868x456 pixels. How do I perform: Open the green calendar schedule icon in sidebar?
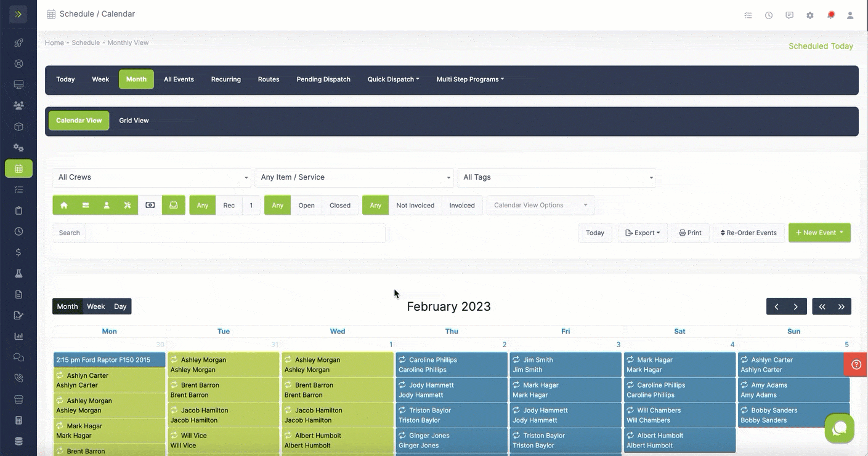[18, 169]
